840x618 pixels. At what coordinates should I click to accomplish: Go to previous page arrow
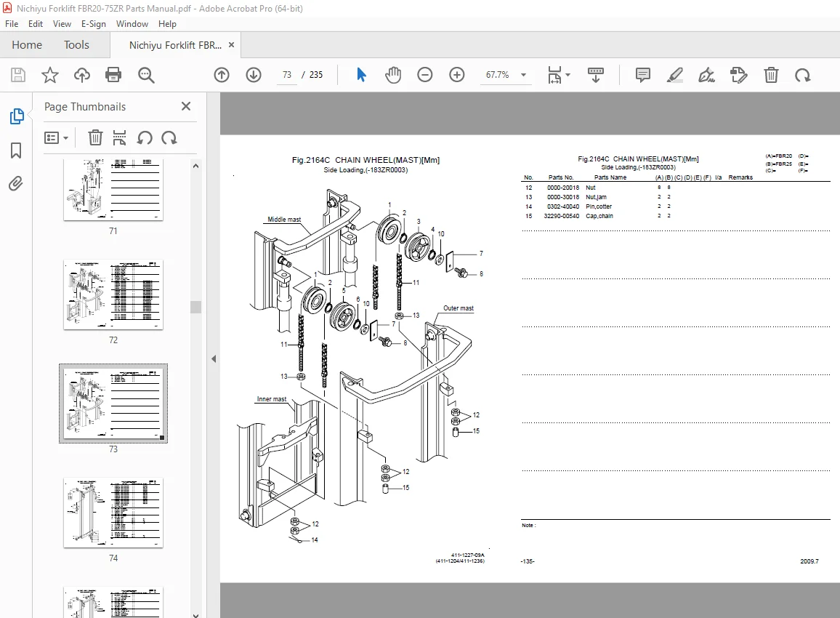click(222, 75)
